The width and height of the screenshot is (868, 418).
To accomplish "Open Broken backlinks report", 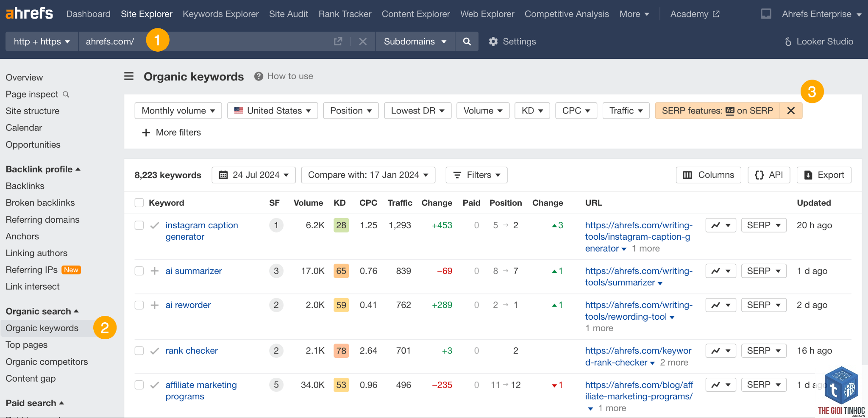I will pos(40,203).
